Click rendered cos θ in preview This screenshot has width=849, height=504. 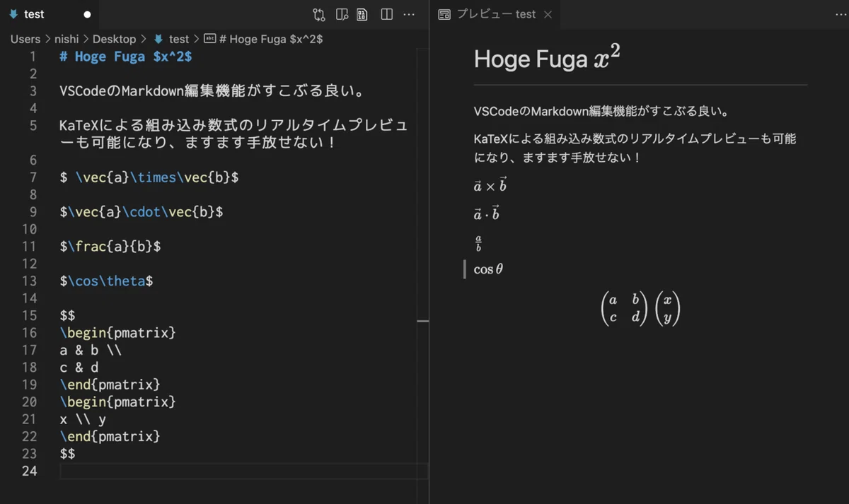tap(488, 269)
